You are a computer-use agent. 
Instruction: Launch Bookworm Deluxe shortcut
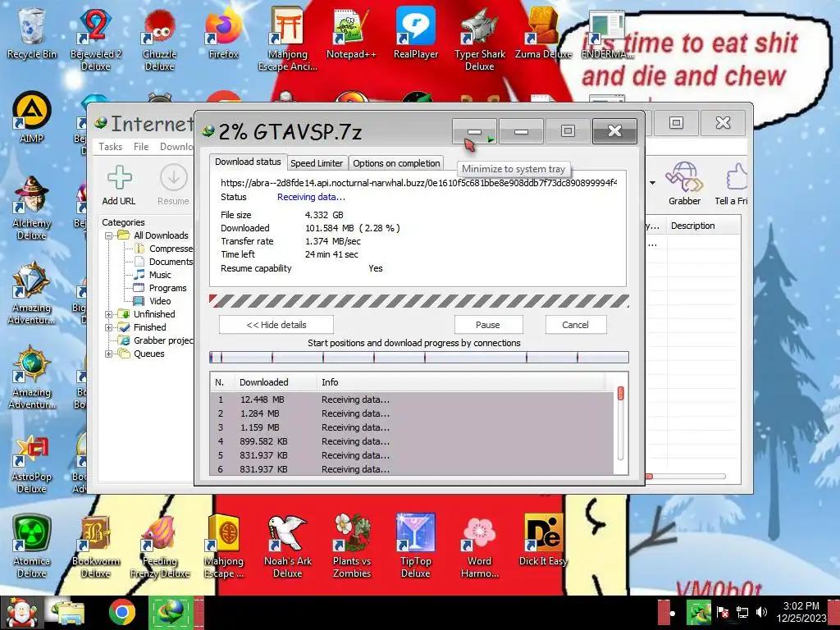95,546
